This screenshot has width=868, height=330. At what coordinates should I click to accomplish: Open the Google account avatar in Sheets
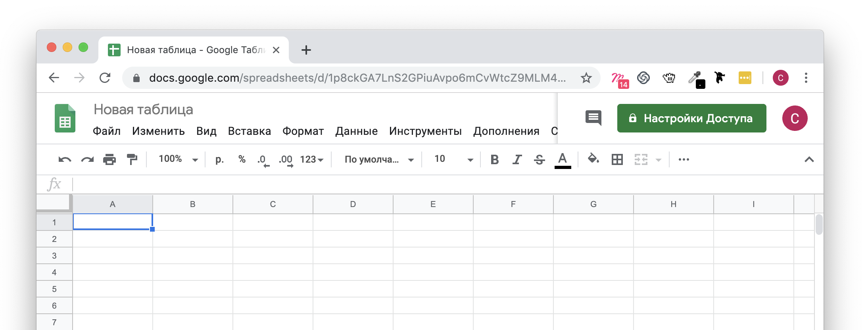795,118
